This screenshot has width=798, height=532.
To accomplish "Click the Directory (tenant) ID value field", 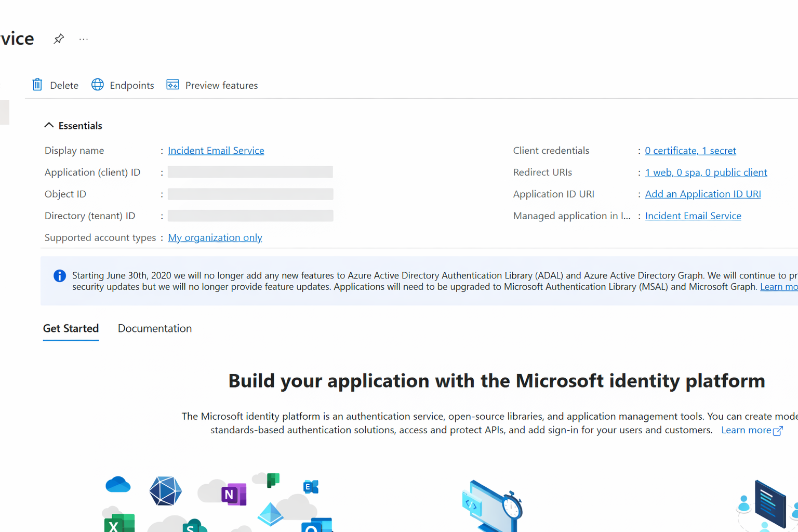I will (250, 216).
